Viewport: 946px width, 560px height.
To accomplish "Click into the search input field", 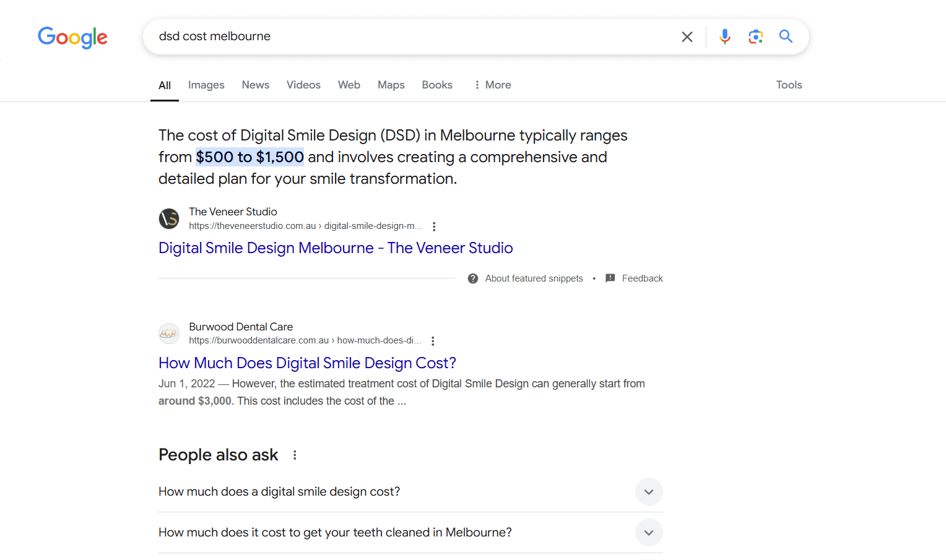I will pyautogui.click(x=409, y=37).
